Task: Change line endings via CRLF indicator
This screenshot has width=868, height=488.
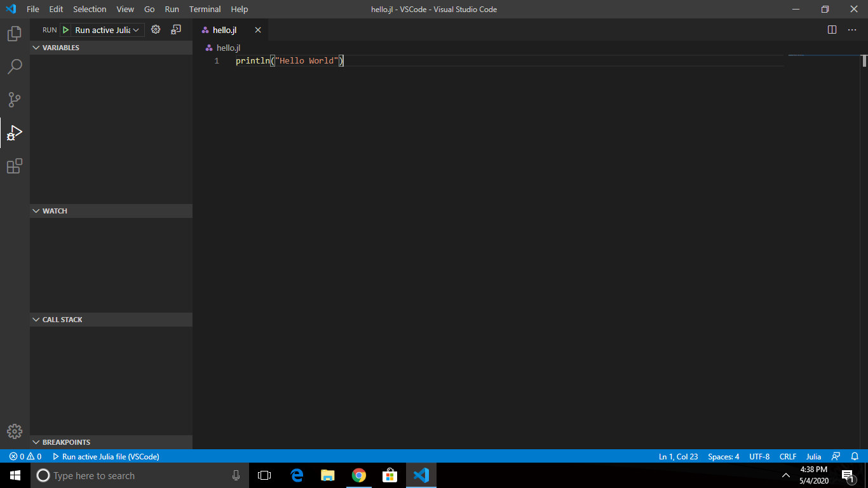Action: (788, 456)
